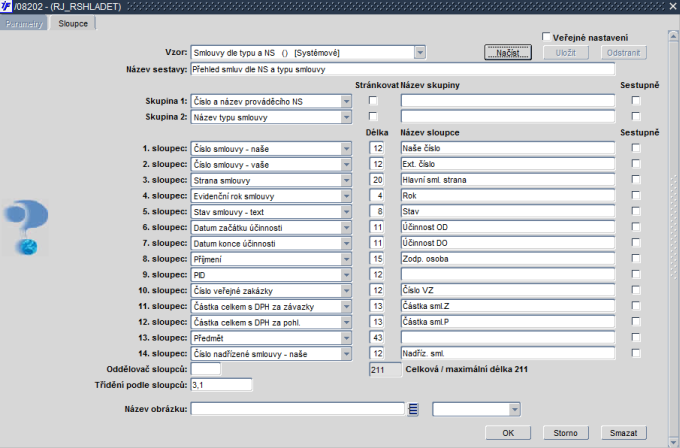Check Sestupně for the Hlavní sml. strana column
This screenshot has height=448, width=680.
point(636,180)
